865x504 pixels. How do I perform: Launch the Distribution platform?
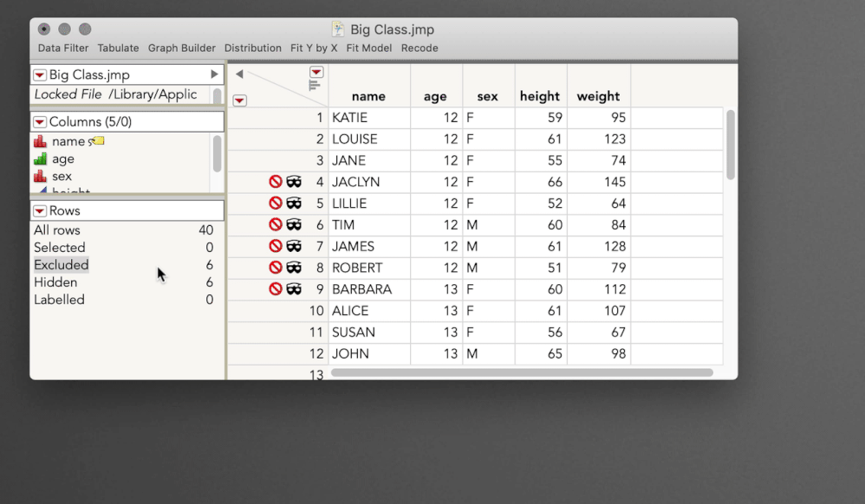tap(253, 48)
